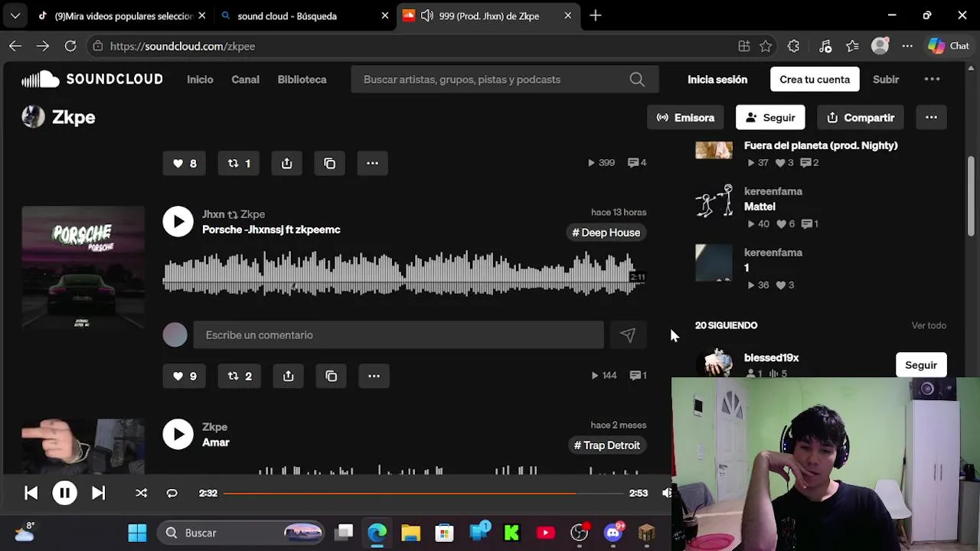Click the Escribe un comentario field

[x=398, y=335]
